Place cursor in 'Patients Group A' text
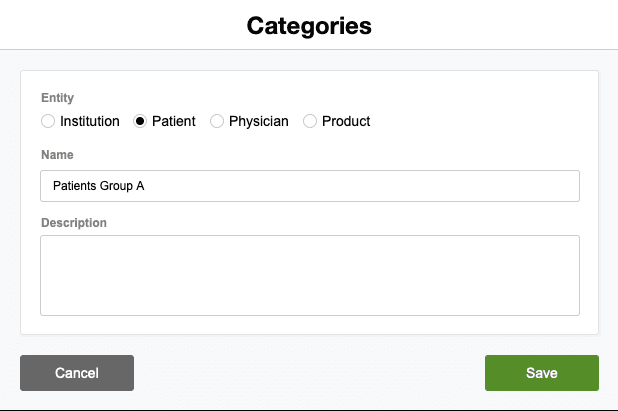618x411 pixels. tap(99, 186)
